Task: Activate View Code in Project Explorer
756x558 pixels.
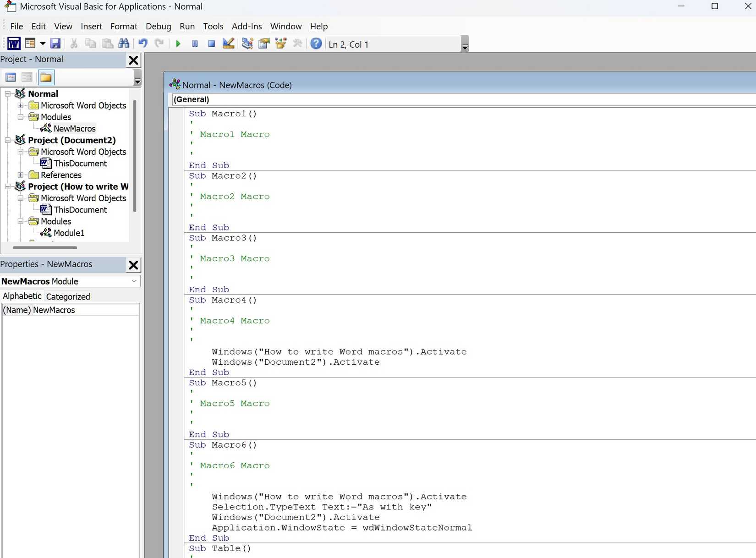Action: tap(11, 77)
